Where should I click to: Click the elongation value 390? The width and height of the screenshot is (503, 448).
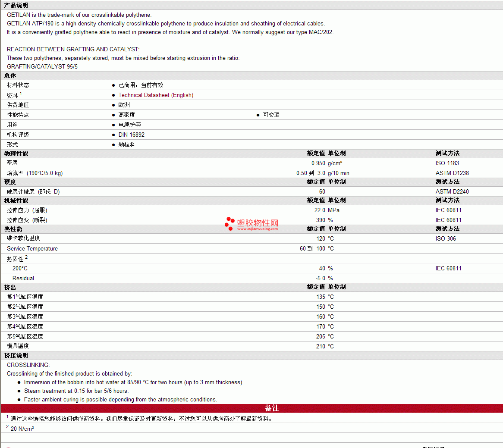(321, 220)
